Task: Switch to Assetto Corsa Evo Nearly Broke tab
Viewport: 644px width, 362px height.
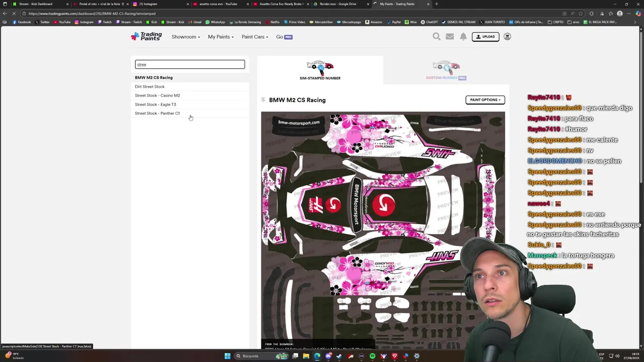Action: click(281, 4)
